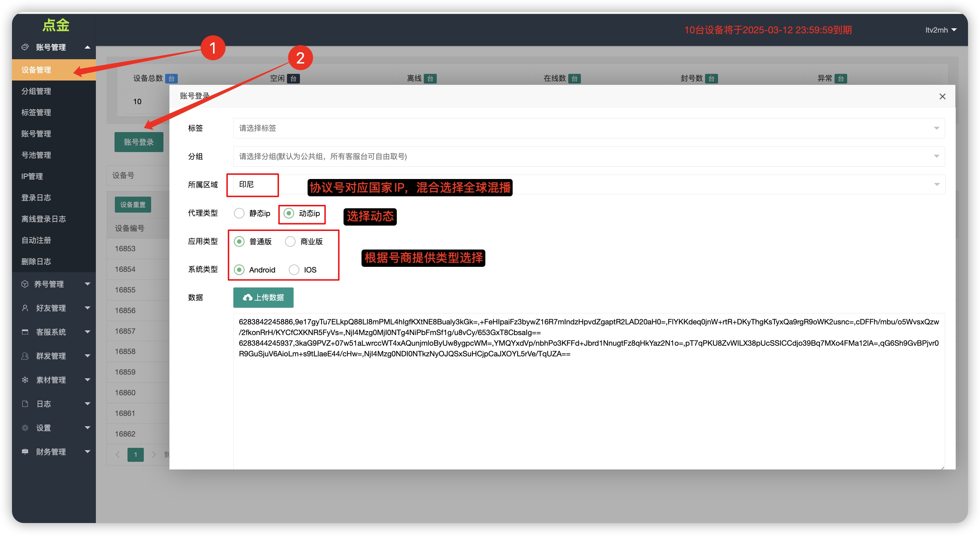Open the 分组 selection dropdown
980x535 pixels.
588,156
